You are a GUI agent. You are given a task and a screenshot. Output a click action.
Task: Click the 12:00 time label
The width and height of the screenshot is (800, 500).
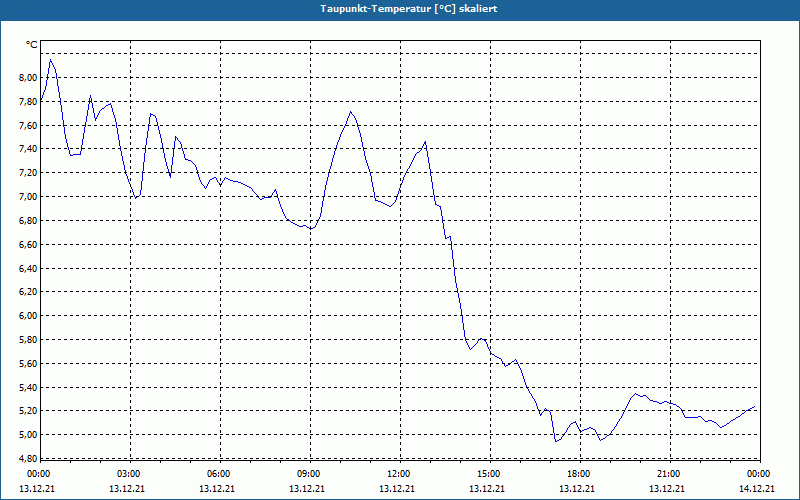pyautogui.click(x=398, y=474)
